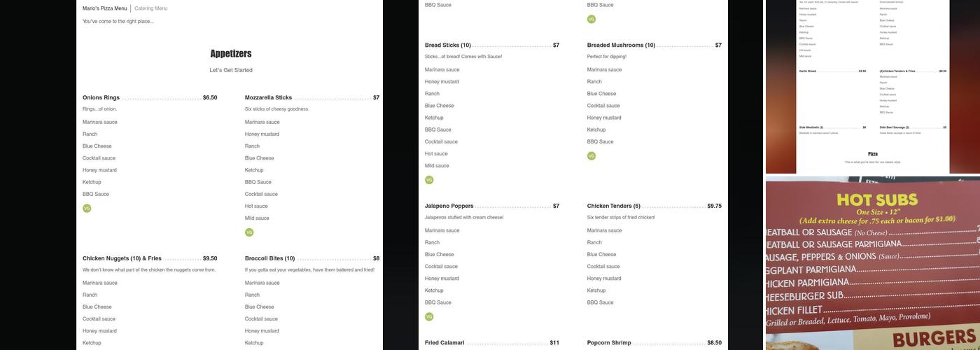Click the Jalapeno Poppers item title
The height and width of the screenshot is (350, 980).
(x=449, y=206)
